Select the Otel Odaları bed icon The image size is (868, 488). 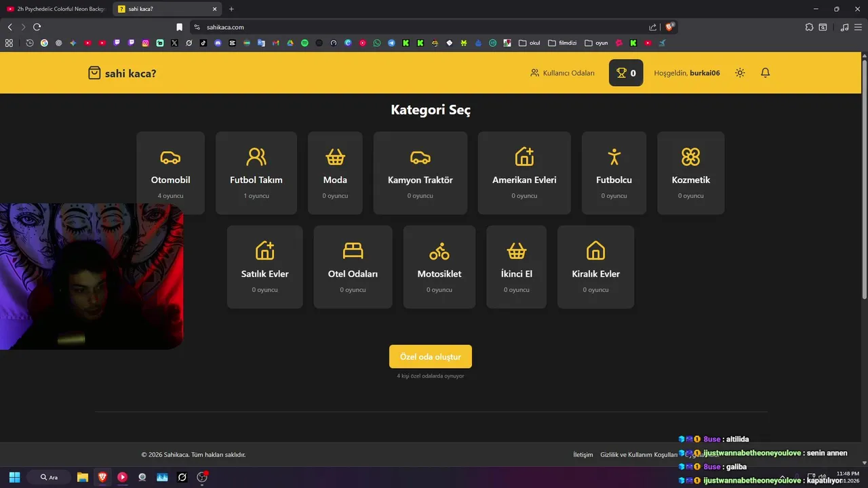pos(353,251)
